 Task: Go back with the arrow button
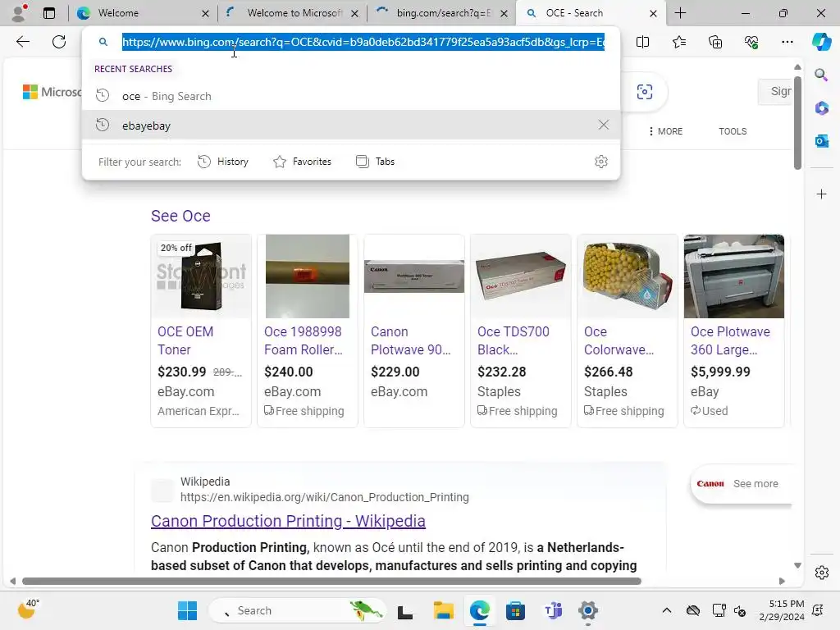22,42
